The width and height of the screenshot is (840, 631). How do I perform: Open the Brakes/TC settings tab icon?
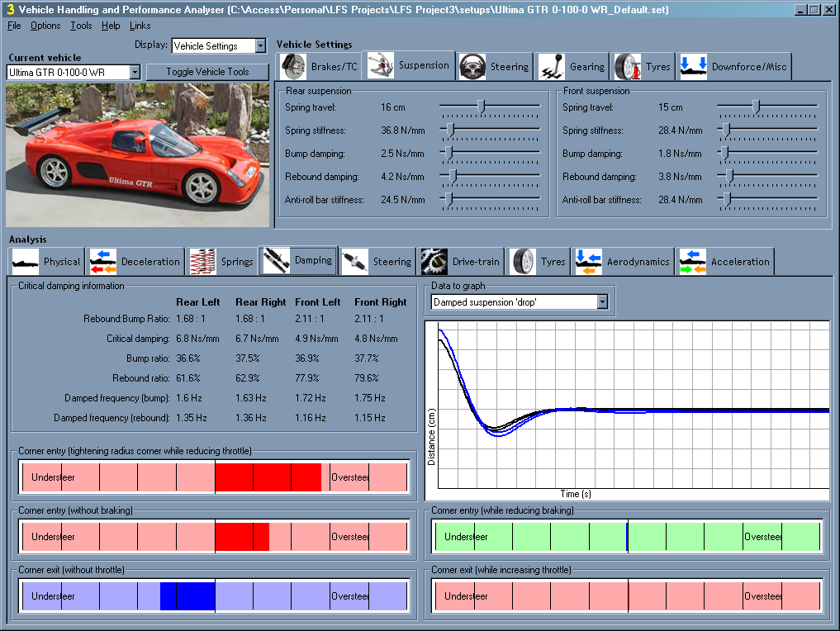click(292, 66)
